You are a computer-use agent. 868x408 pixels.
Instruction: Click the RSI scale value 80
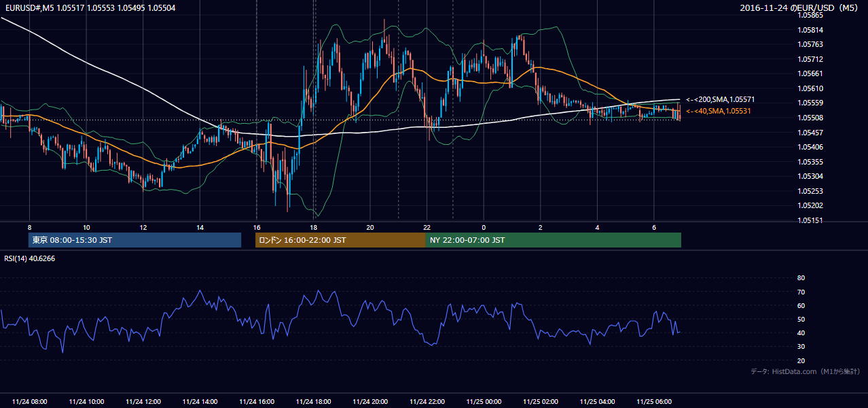pos(801,278)
